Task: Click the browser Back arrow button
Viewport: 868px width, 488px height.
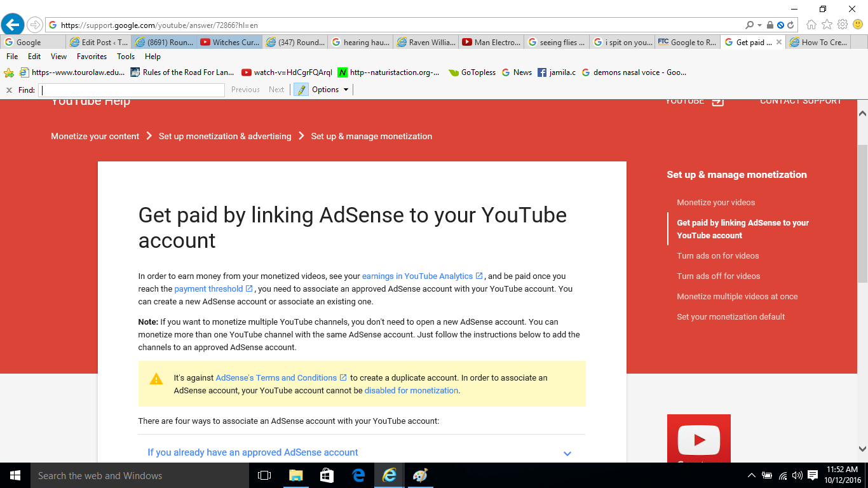Action: tap(13, 25)
